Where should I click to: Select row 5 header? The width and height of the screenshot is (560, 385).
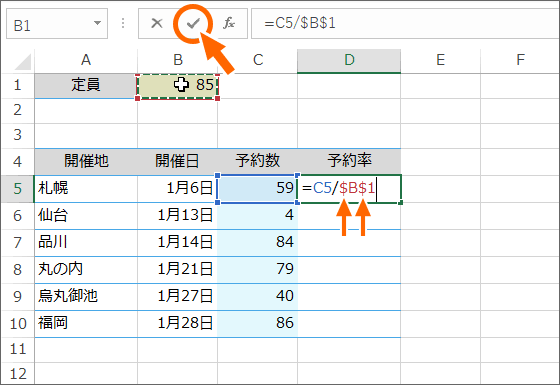coord(18,189)
